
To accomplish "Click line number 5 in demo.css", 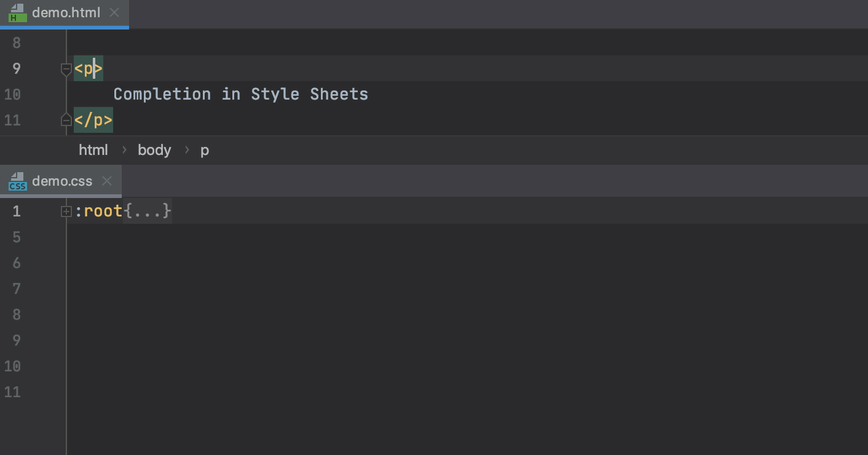I will click(17, 237).
